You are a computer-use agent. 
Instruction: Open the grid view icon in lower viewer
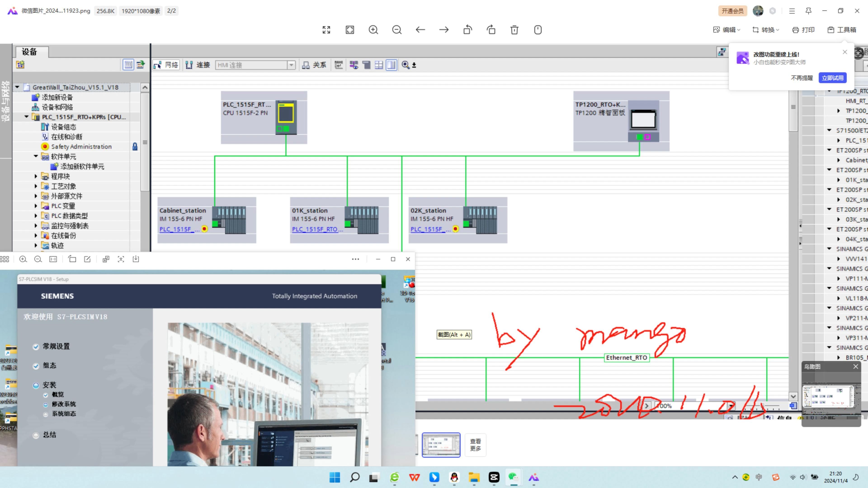pos(4,259)
